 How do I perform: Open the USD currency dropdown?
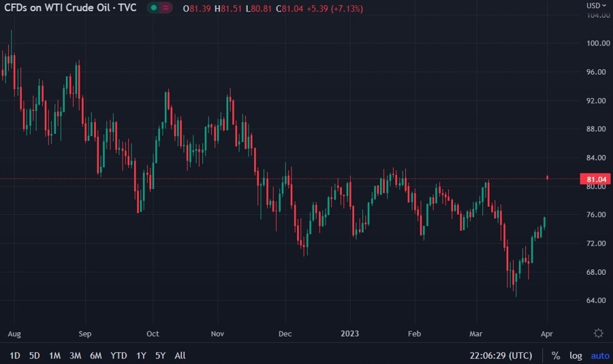(x=596, y=5)
